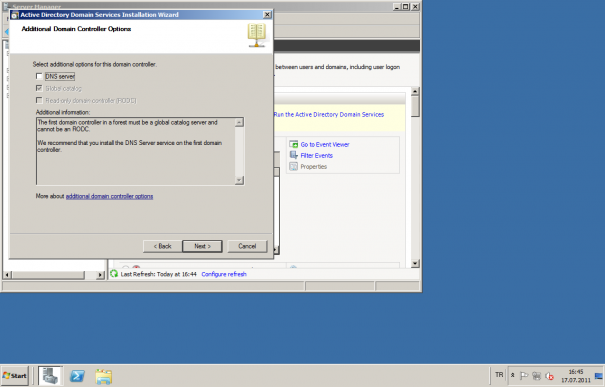Click the Properties icon in Server Manager
The width and height of the screenshot is (605, 387).
tap(294, 167)
